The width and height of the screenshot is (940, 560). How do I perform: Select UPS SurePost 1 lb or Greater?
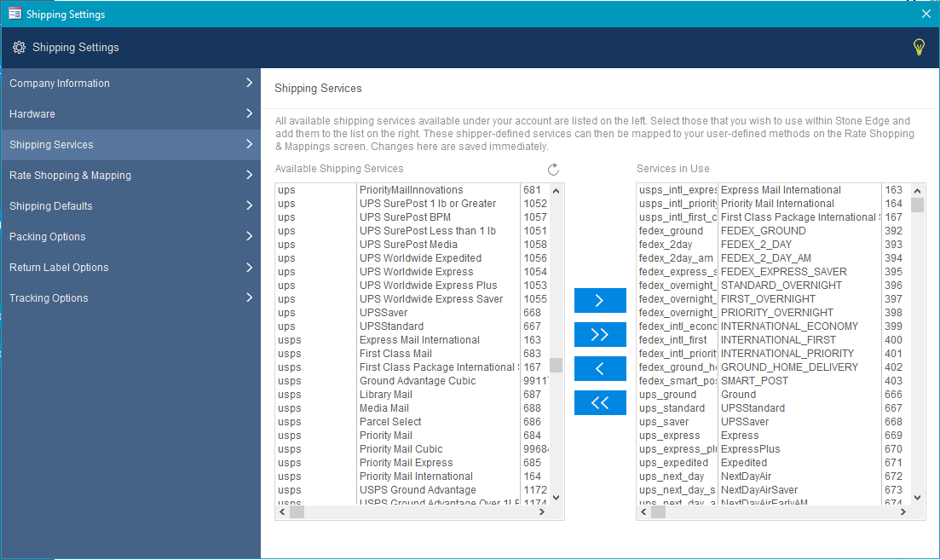[x=412, y=204]
